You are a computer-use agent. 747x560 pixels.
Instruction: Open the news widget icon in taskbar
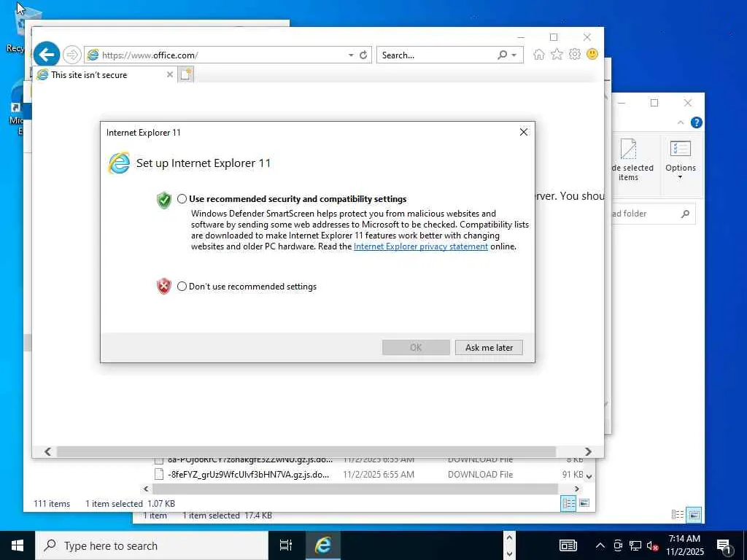[568, 545]
